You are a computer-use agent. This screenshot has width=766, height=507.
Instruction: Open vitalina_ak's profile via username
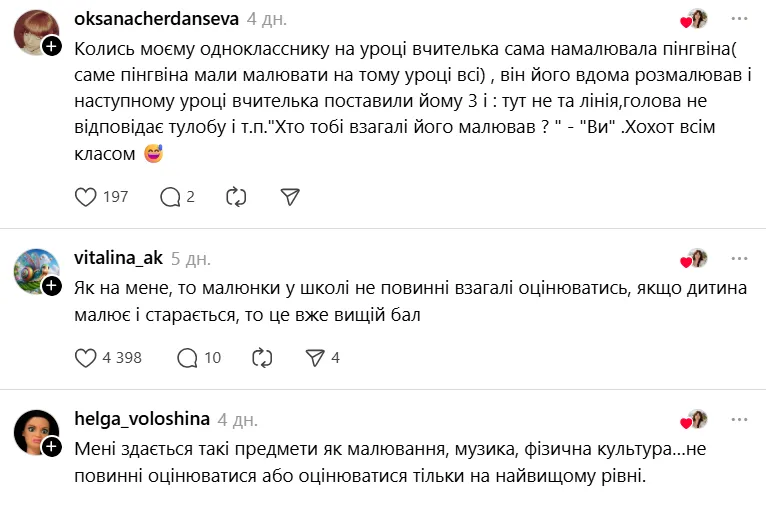[x=118, y=258]
